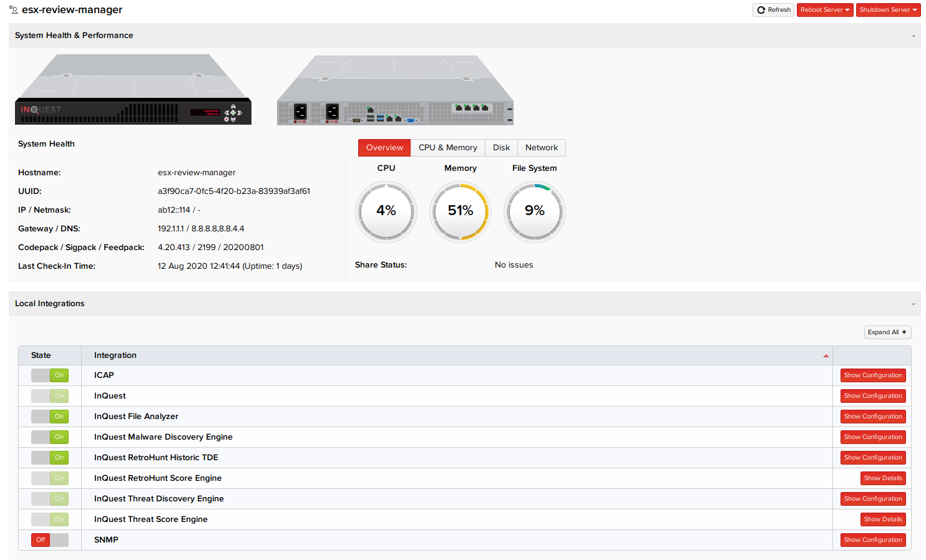
Task: Click the File System 9% gauge
Action: [x=535, y=211]
